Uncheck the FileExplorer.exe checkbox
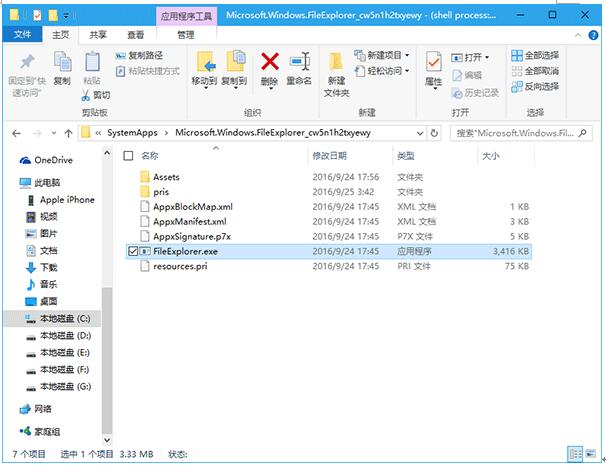 pyautogui.click(x=133, y=251)
